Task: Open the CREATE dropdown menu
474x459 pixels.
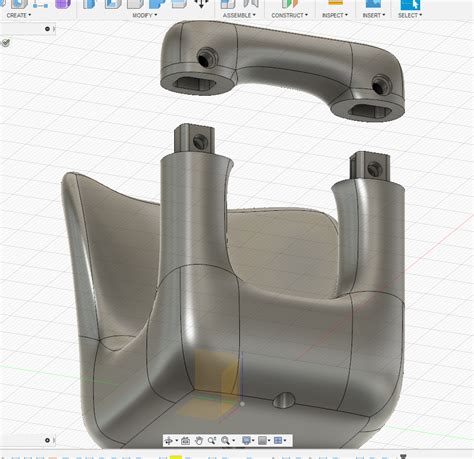Action: (19, 15)
